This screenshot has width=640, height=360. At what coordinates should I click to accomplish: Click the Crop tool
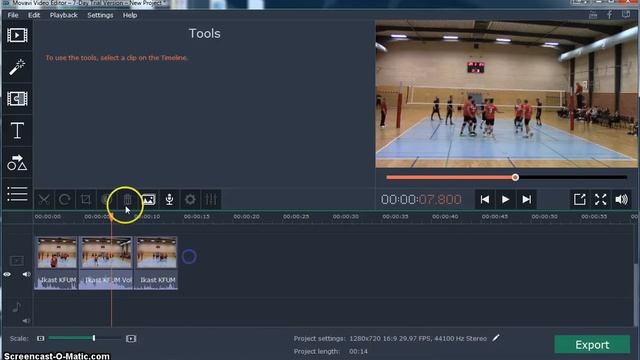[86, 200]
